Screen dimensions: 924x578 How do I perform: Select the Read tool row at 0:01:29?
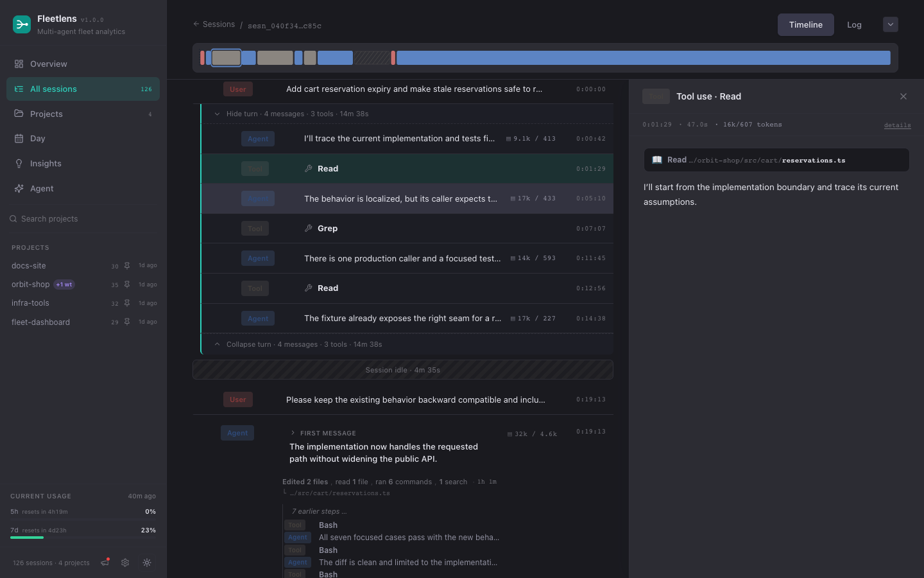(407, 169)
